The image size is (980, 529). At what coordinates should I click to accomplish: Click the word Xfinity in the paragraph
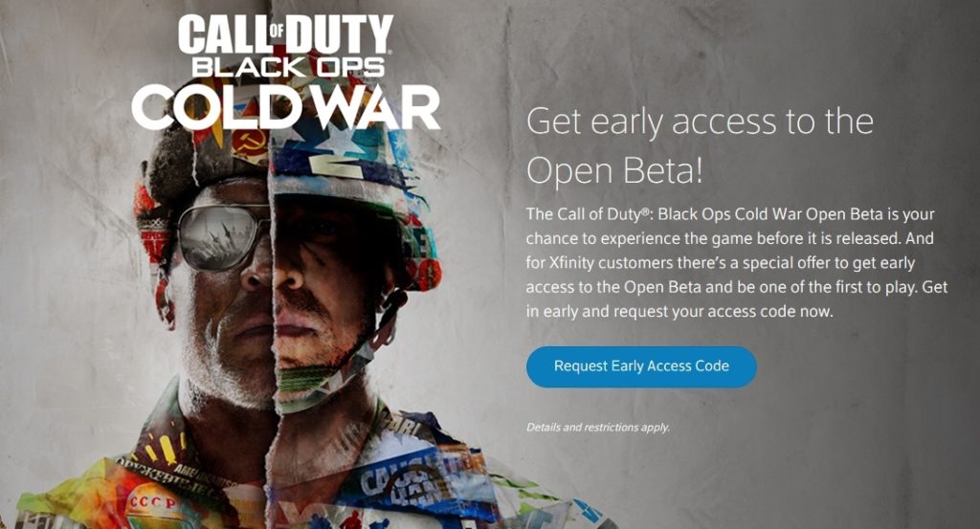point(571,263)
